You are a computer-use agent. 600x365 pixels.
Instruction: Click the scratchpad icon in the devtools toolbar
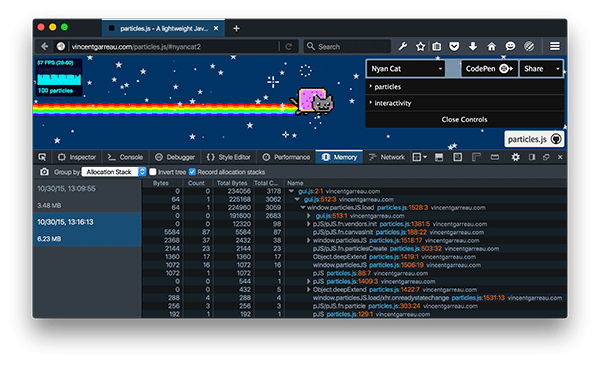point(457,157)
